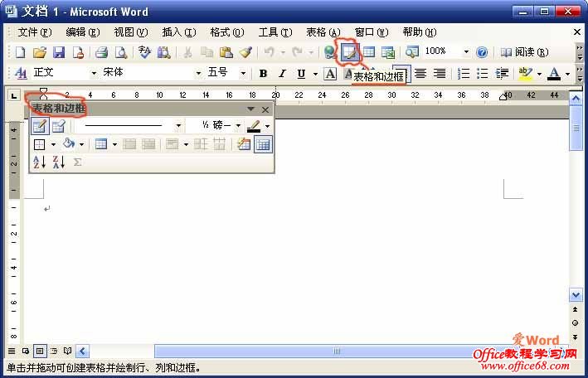
Task: Open the 插入(I) menu
Action: [179, 32]
